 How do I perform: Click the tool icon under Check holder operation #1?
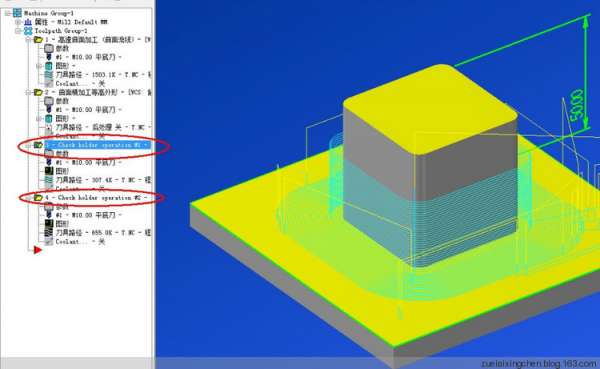[x=49, y=163]
